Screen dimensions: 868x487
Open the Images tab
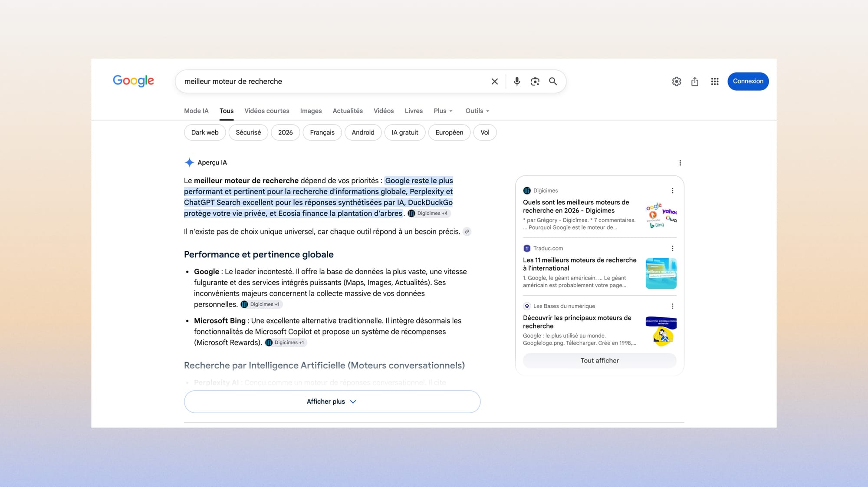point(311,111)
